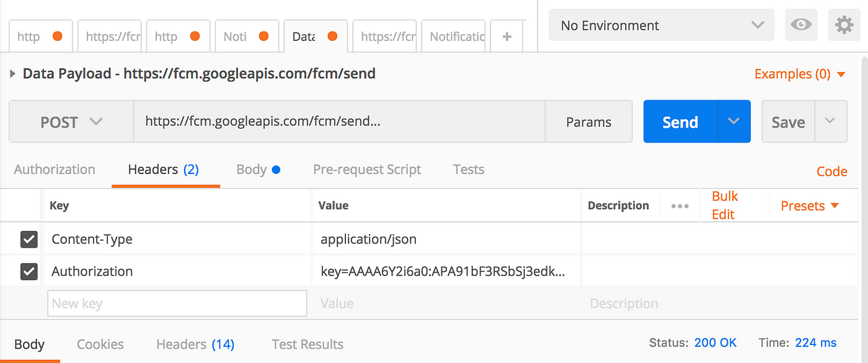The width and height of the screenshot is (868, 363).
Task: Open the POST method dropdown
Action: tap(71, 122)
